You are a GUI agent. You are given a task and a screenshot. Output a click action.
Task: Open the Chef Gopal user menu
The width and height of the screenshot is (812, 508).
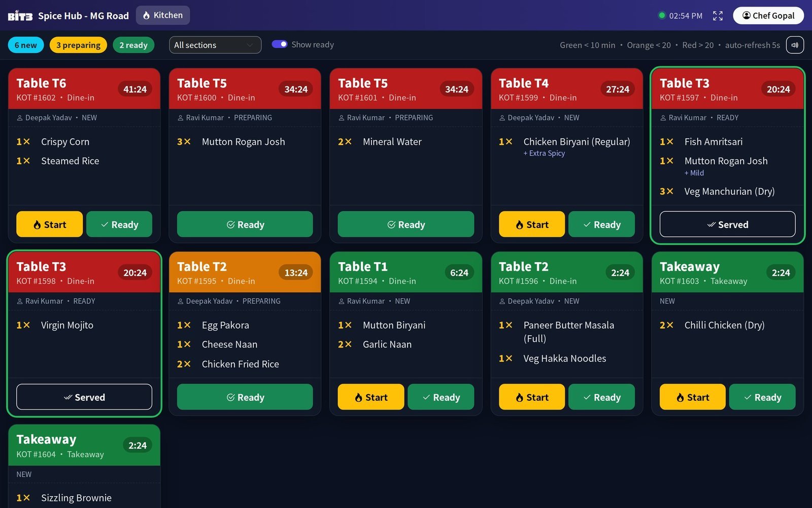(x=768, y=15)
